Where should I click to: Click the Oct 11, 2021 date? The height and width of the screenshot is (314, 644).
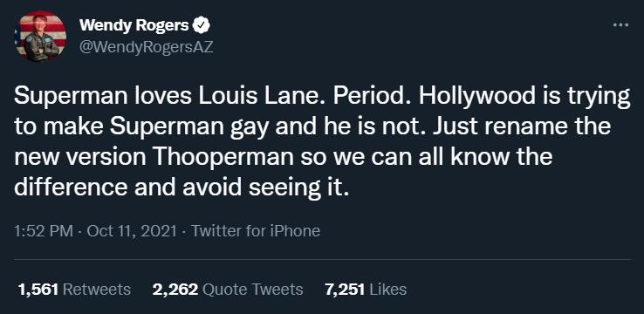click(132, 231)
